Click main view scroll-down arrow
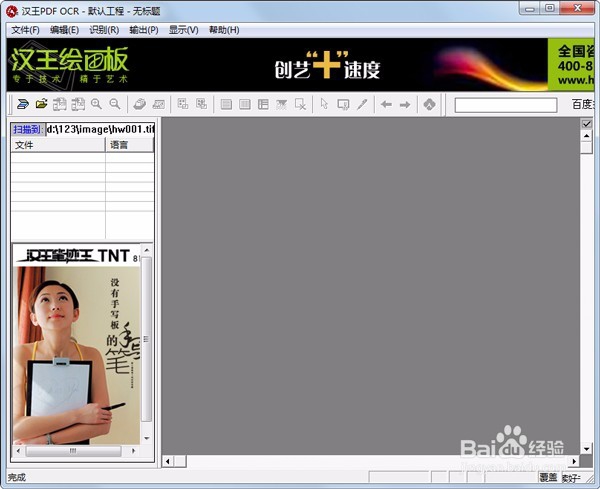The width and height of the screenshot is (600, 489). tap(586, 448)
